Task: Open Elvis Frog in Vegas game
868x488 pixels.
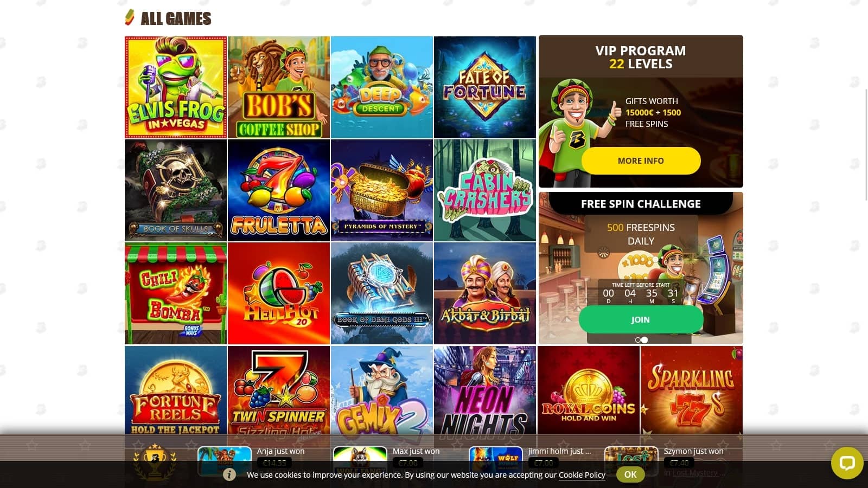Action: (x=176, y=87)
